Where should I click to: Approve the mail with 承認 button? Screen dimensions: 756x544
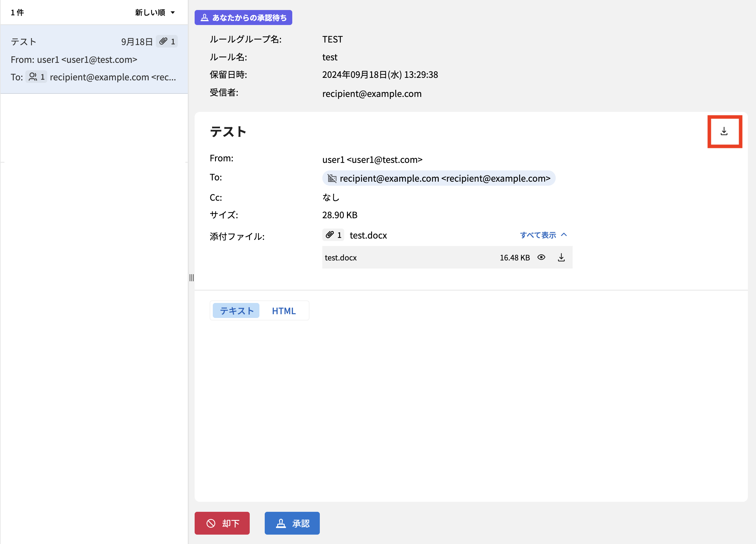pos(292,523)
